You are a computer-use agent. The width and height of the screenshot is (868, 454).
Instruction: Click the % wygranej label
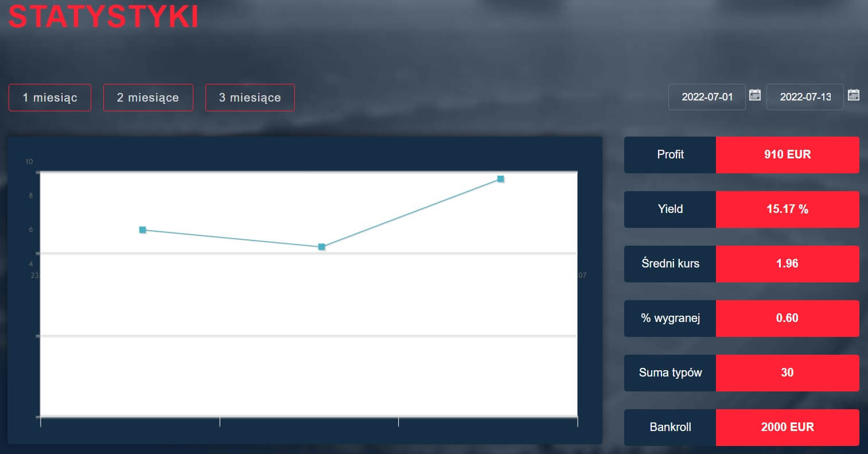670,318
